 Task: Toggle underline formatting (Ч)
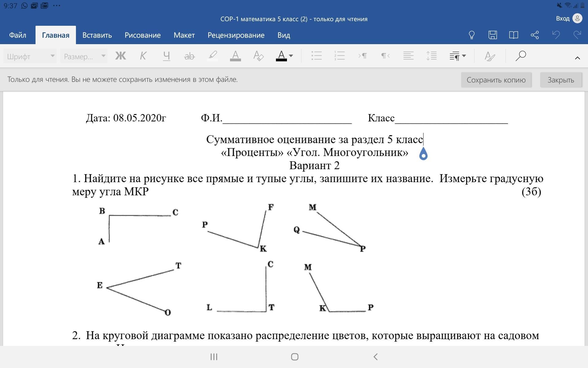click(166, 56)
